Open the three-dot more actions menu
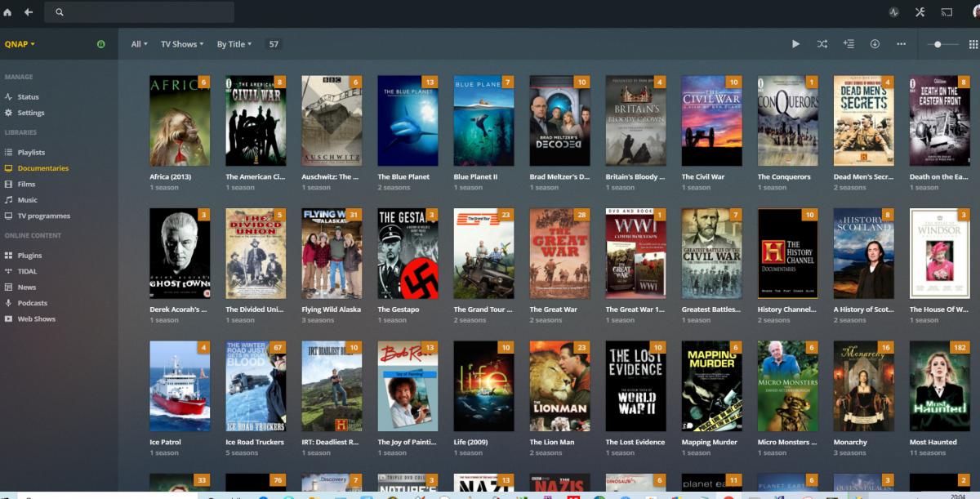 point(902,44)
